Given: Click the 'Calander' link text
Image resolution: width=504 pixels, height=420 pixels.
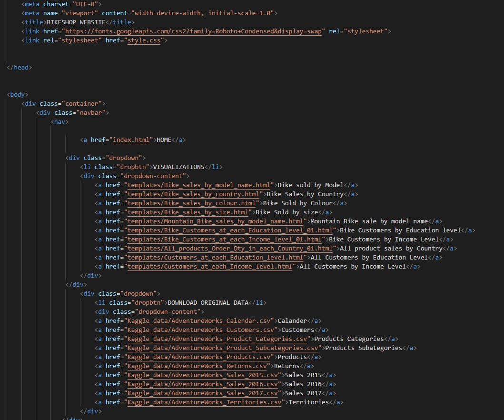Looking at the screenshot, I should click(292, 320).
